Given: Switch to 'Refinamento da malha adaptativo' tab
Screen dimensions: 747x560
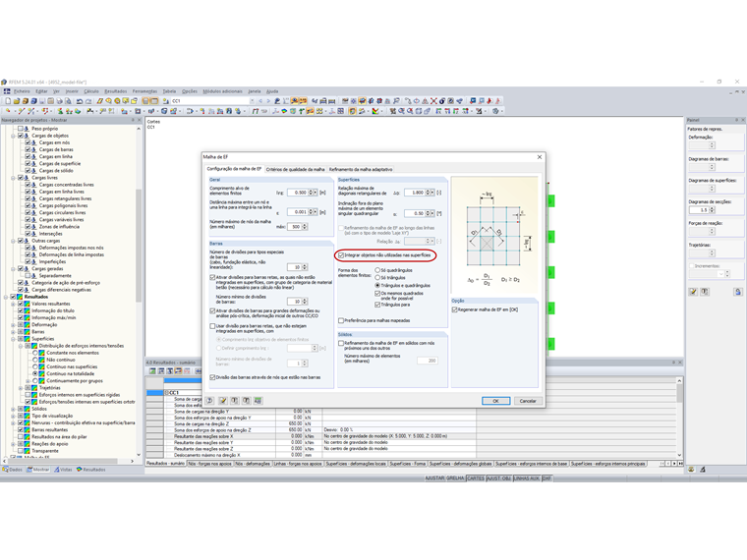Looking at the screenshot, I should coord(361,169).
